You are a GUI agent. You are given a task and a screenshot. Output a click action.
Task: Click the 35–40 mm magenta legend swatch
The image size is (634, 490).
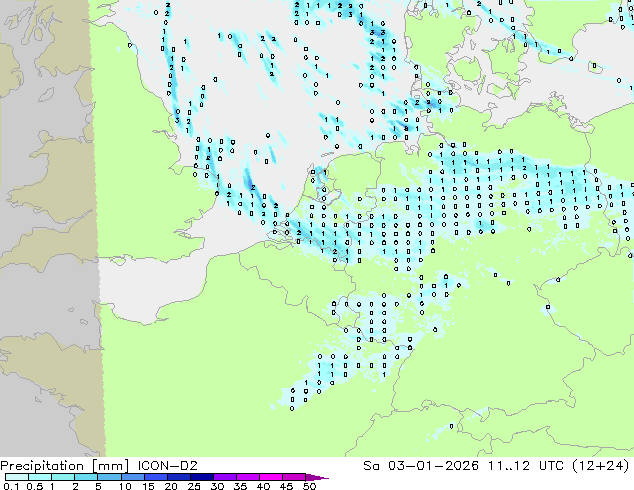click(x=247, y=477)
